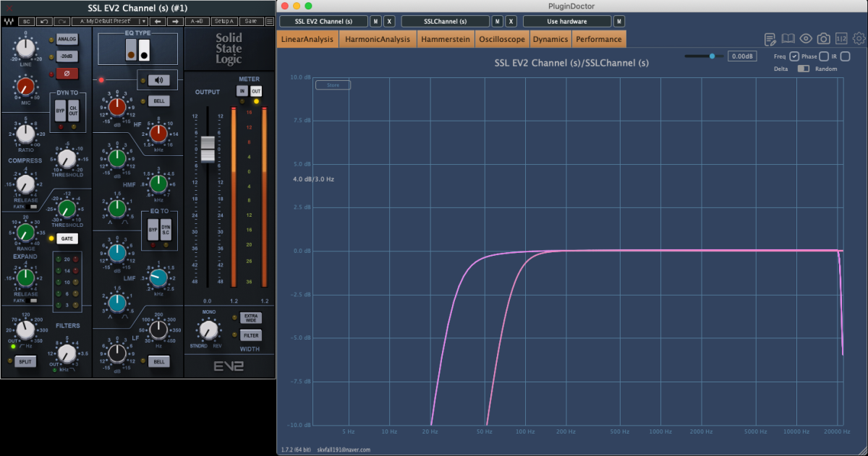
Task: Switch to the HarmonicAnalysis tab
Action: tap(378, 39)
